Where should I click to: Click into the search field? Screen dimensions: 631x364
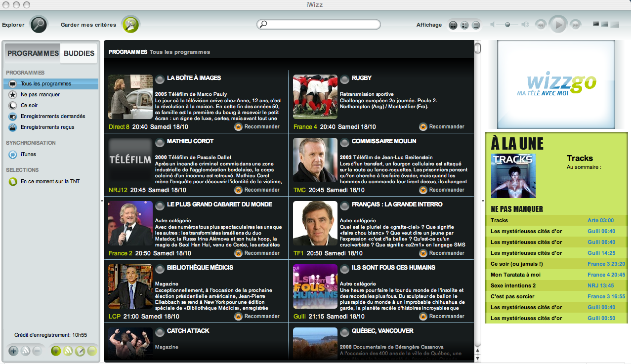click(x=319, y=24)
